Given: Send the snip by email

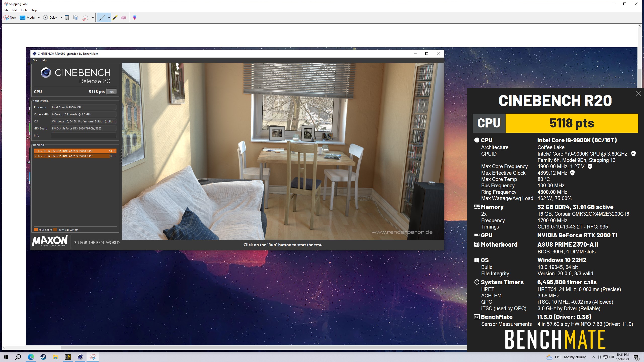Looking at the screenshot, I should [x=86, y=18].
